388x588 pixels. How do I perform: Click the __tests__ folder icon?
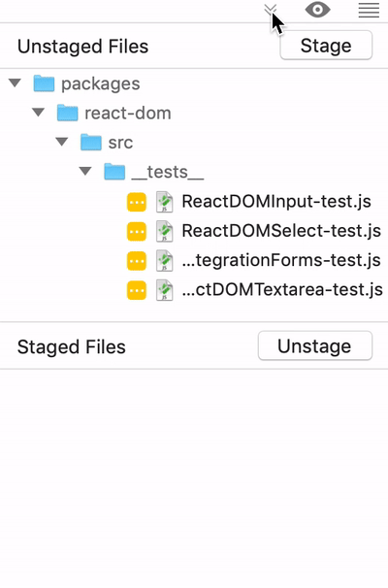tap(114, 172)
